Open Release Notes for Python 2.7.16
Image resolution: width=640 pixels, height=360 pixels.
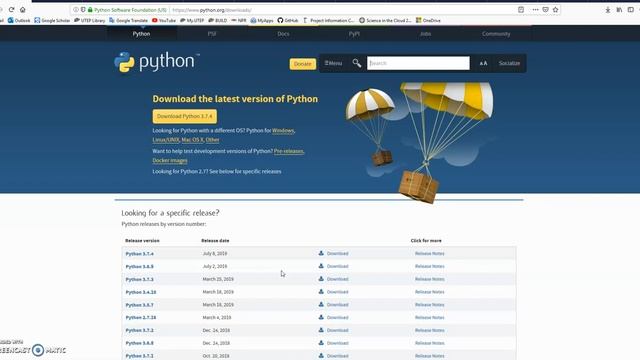coord(429,317)
